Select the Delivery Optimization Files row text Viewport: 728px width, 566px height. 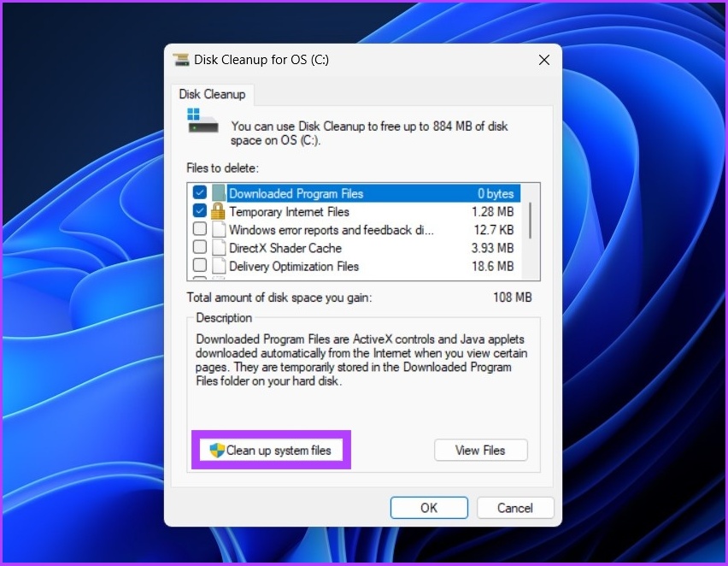coord(294,266)
